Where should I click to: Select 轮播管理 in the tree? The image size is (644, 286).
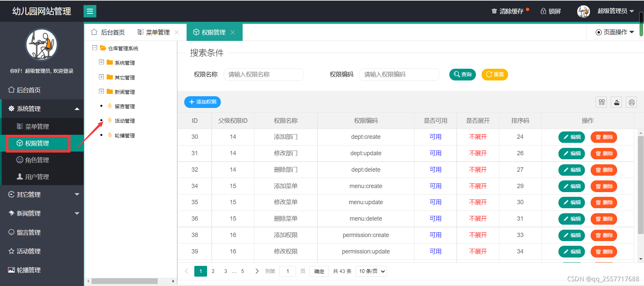125,135
